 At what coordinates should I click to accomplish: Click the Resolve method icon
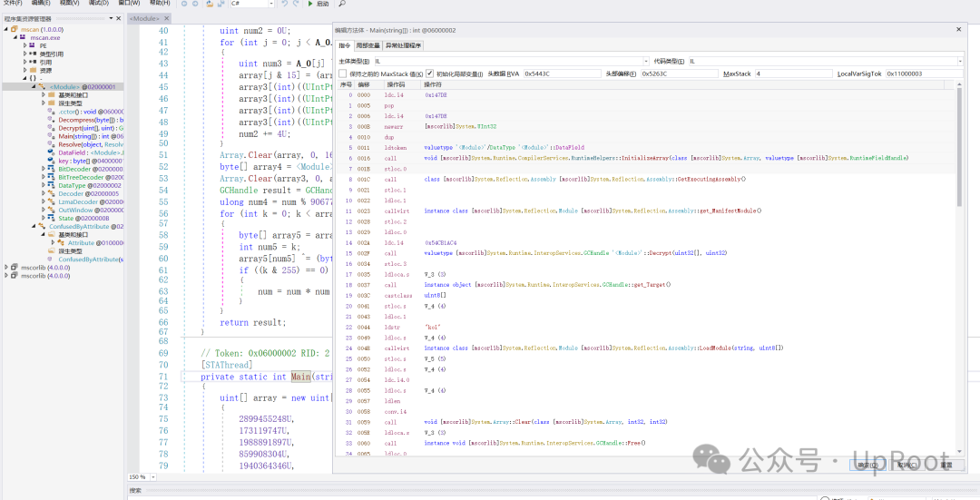point(52,144)
